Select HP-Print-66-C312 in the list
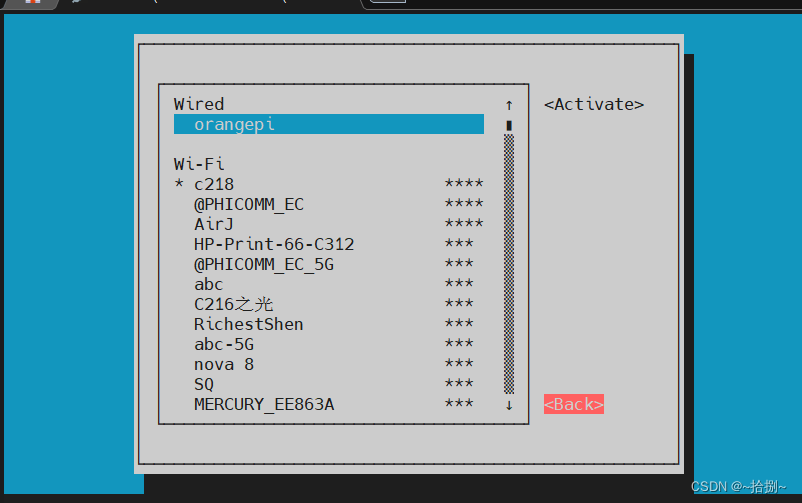The height and width of the screenshot is (503, 802). coord(329,244)
